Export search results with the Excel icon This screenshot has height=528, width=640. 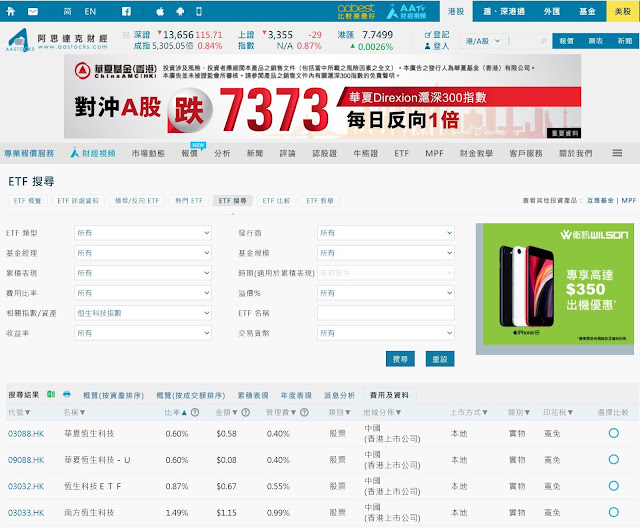(x=51, y=394)
